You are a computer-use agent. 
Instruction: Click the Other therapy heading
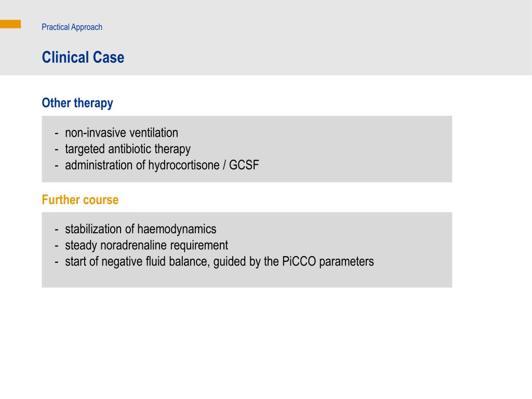[x=77, y=103]
